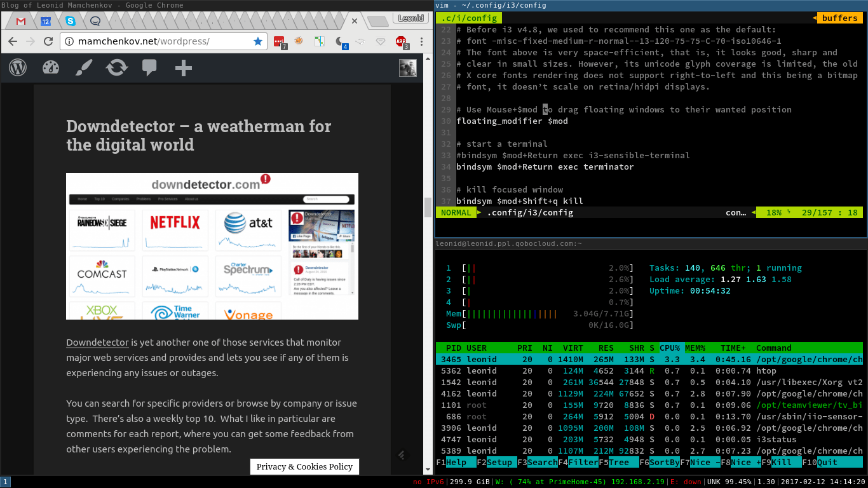Click the 'bindsym $mod+Return exec terminator' line
Viewport: 868px width, 488px height.
point(545,166)
